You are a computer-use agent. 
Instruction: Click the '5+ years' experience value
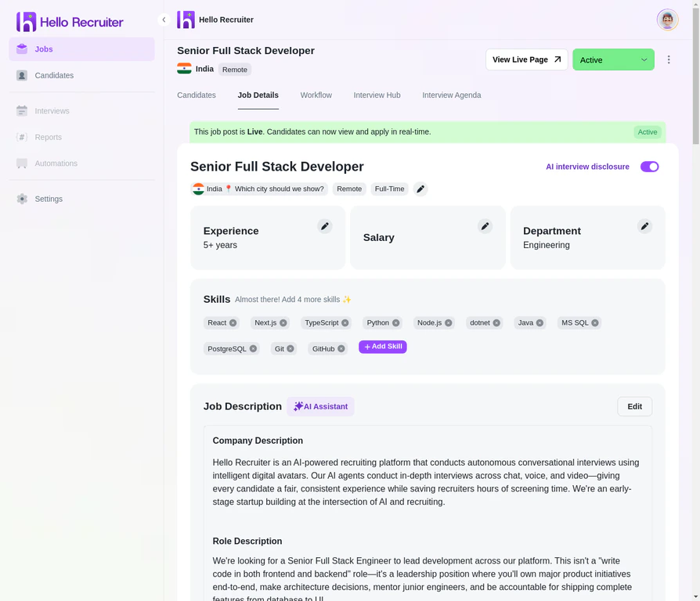point(220,245)
